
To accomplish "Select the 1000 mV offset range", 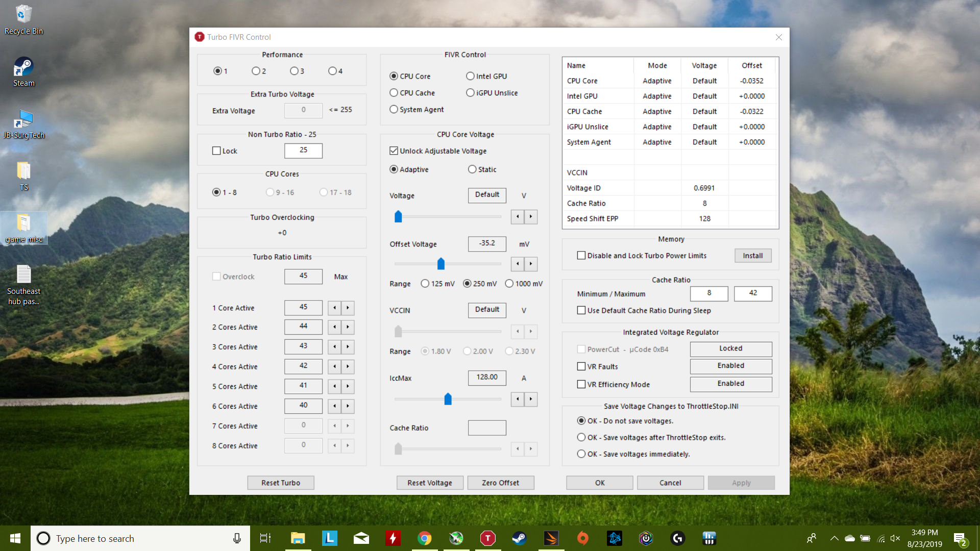I will click(x=524, y=284).
